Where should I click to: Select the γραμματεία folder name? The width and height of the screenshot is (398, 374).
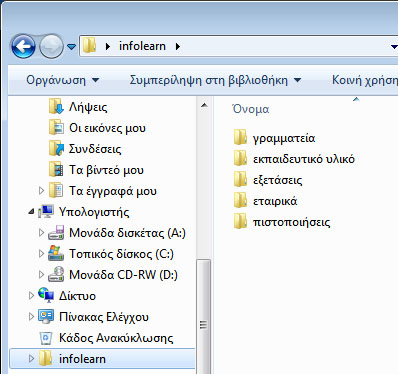[284, 138]
